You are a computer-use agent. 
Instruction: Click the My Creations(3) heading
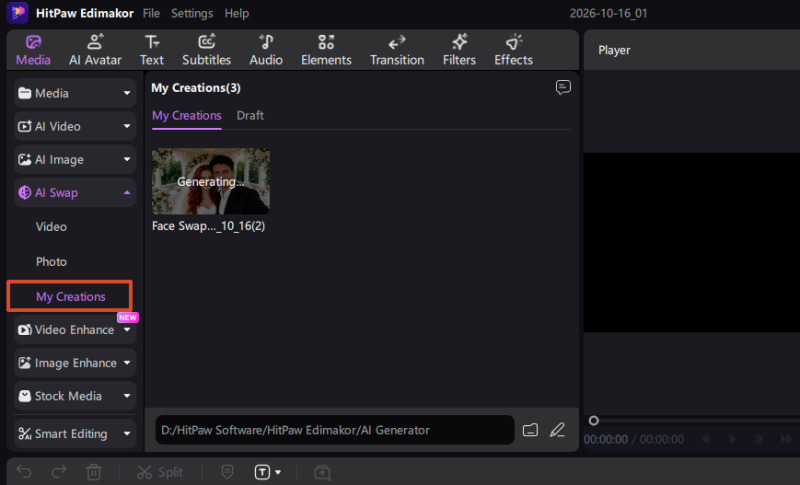(196, 88)
